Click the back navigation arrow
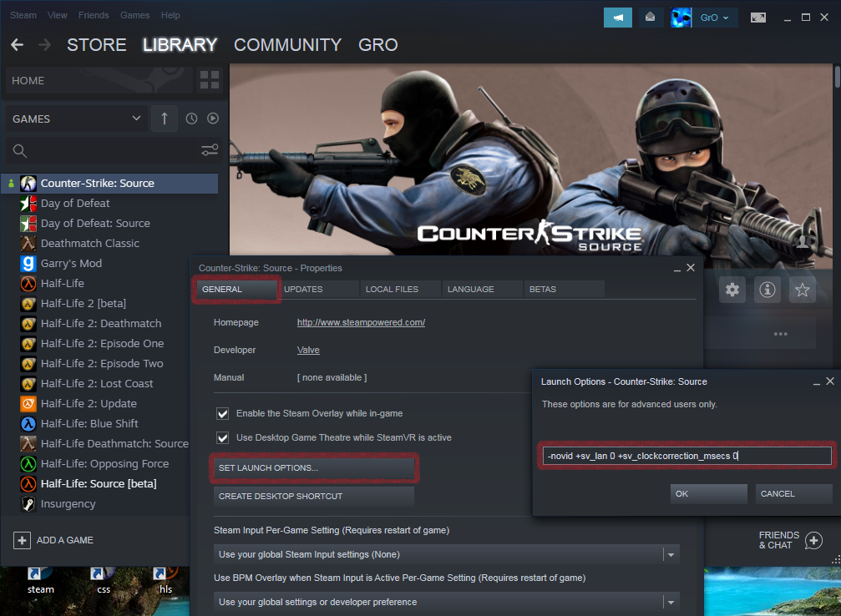841x616 pixels. point(18,45)
